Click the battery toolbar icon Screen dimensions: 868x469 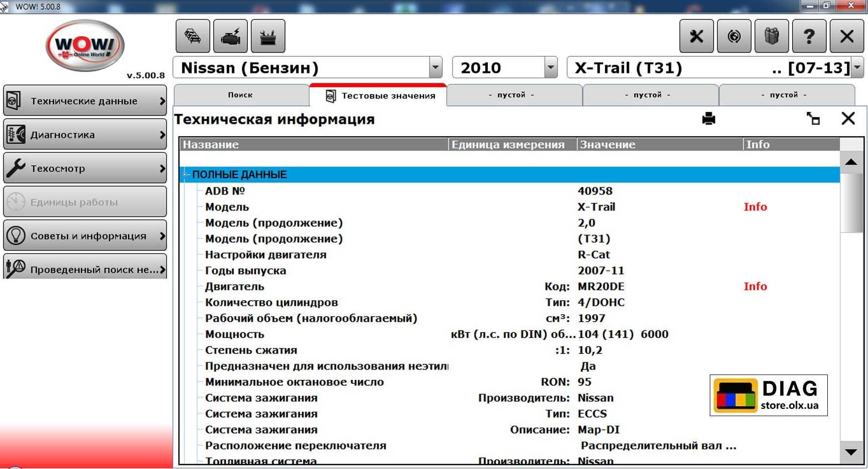point(268,36)
